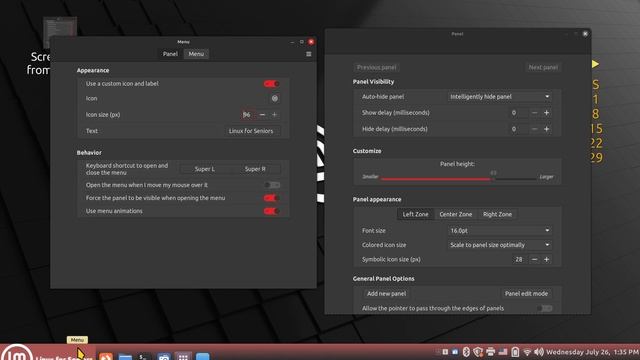Open the hamburger menu in Menu window
640x360 pixels.
pos(309,54)
